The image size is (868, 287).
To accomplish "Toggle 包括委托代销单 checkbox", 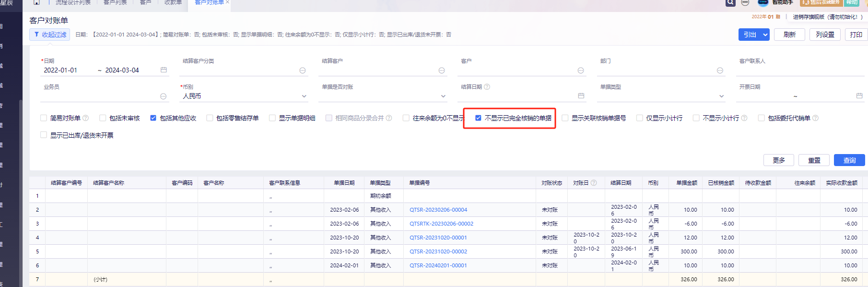I will pyautogui.click(x=761, y=118).
